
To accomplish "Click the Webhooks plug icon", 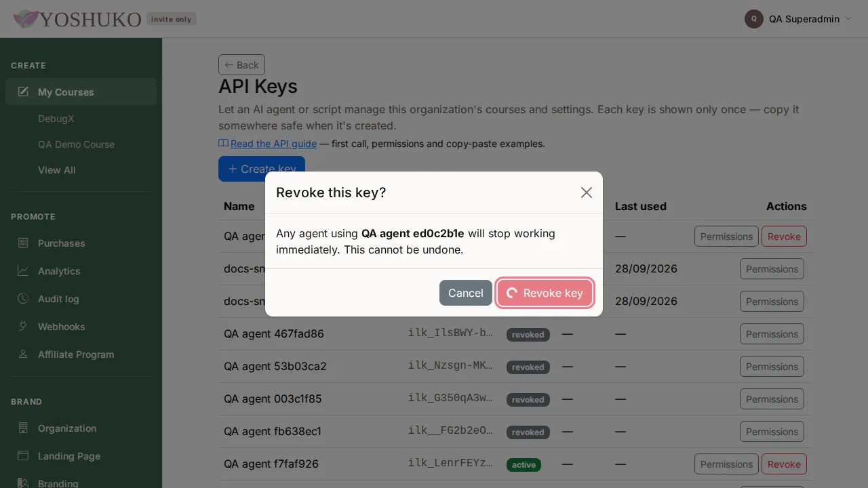I will (23, 326).
